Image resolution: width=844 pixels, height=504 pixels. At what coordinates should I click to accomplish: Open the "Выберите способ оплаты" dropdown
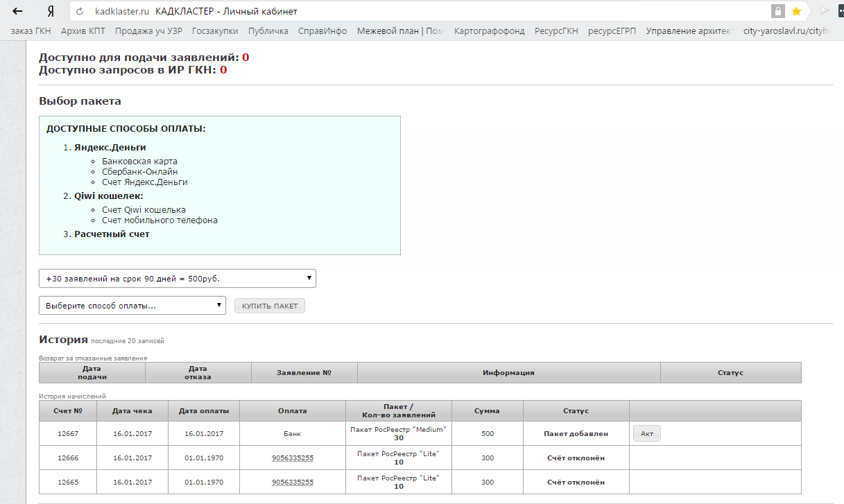[132, 305]
